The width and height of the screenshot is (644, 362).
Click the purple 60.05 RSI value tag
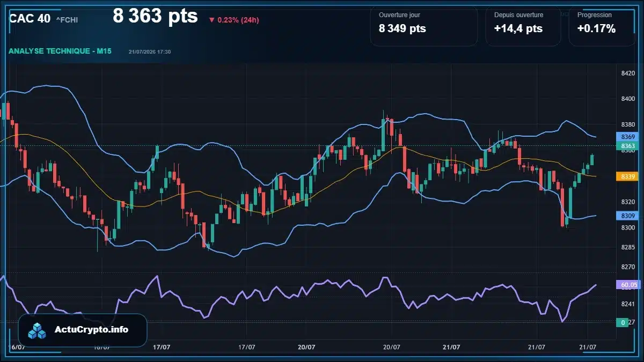[628, 285]
